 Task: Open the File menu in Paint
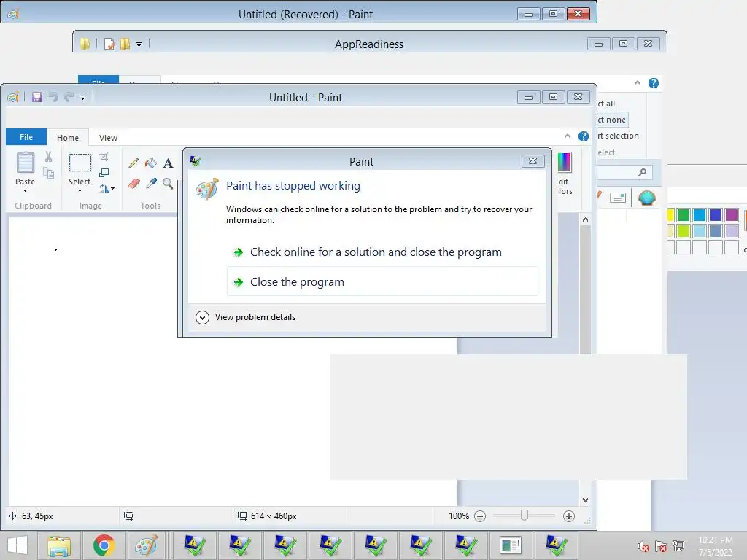coord(26,137)
